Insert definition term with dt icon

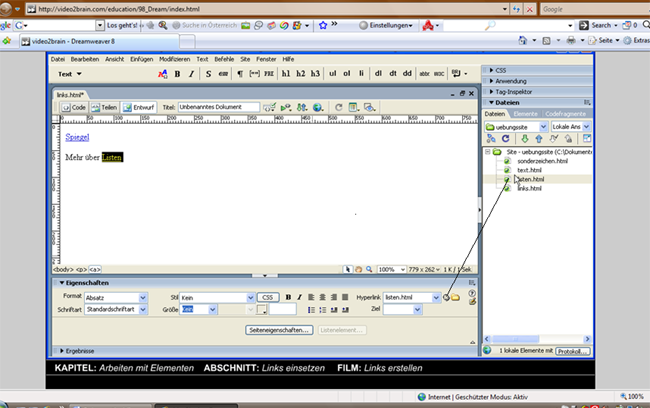[x=393, y=73]
